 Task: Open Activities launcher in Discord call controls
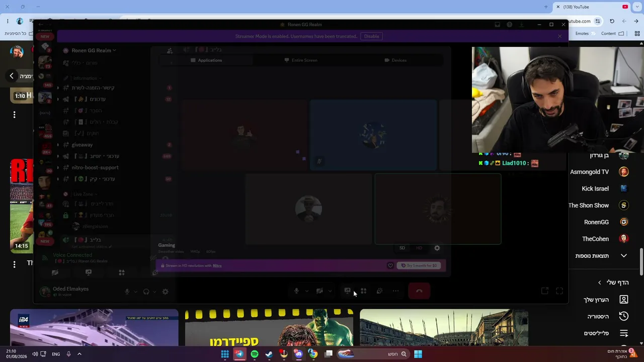(363, 291)
